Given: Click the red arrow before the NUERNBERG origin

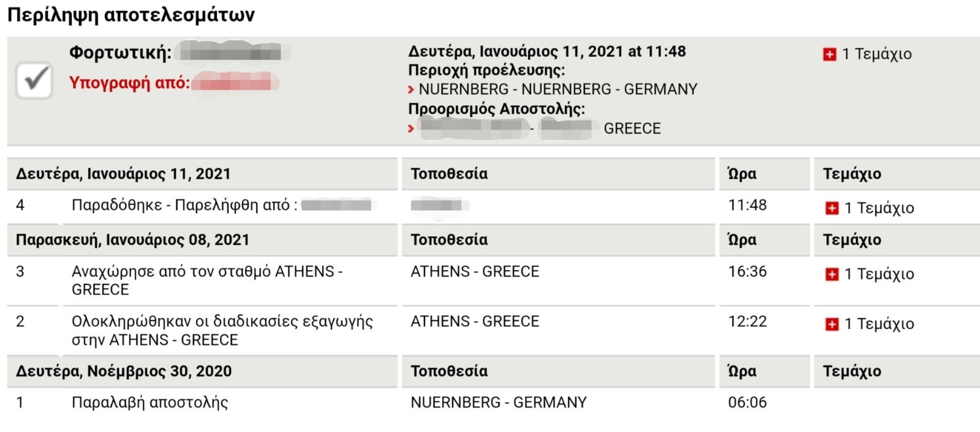Looking at the screenshot, I should coord(411,90).
